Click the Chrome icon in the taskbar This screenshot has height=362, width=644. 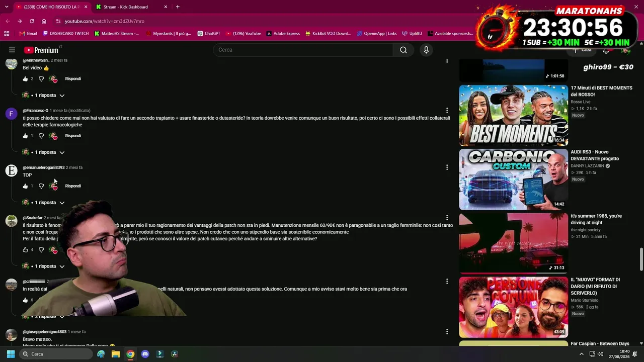(130, 354)
